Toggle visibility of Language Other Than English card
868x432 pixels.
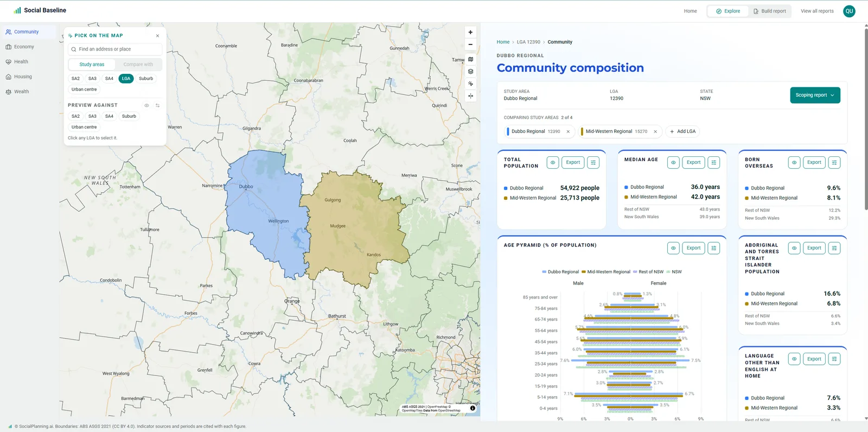click(794, 359)
